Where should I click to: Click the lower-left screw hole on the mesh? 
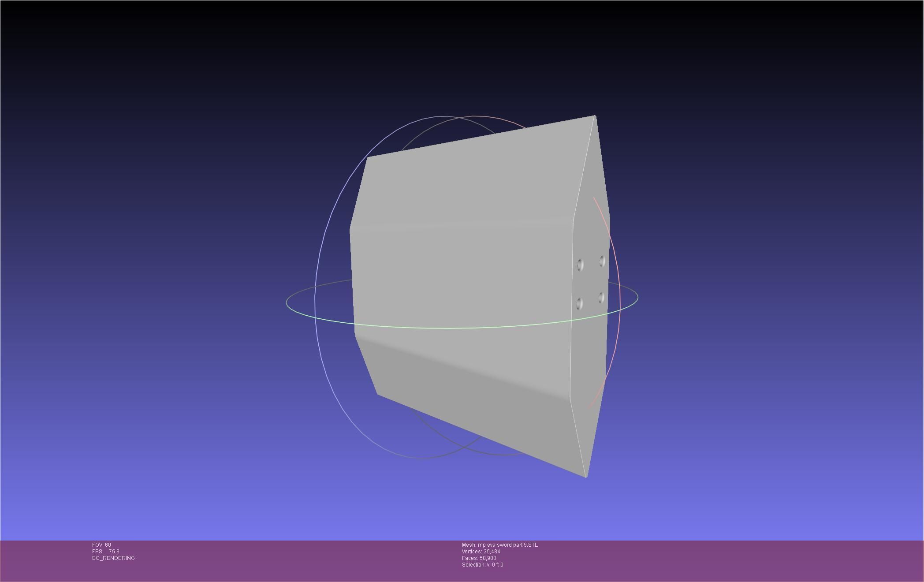579,304
